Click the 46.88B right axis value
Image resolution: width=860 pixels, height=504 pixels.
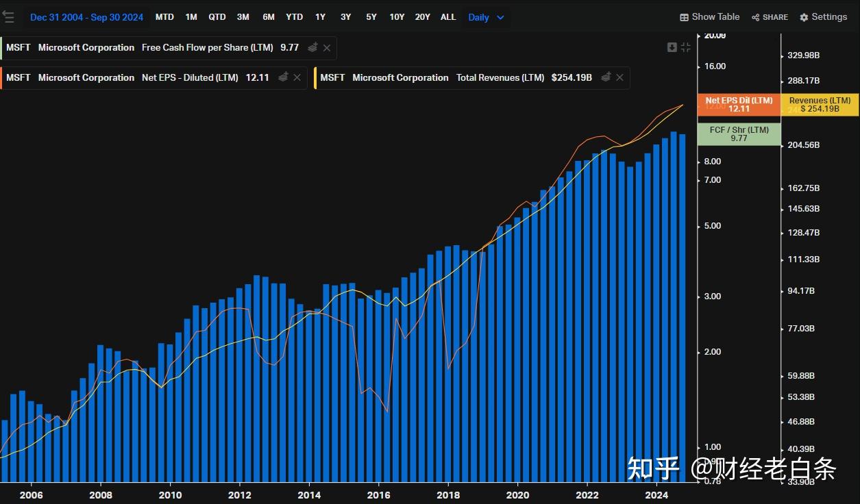(802, 422)
